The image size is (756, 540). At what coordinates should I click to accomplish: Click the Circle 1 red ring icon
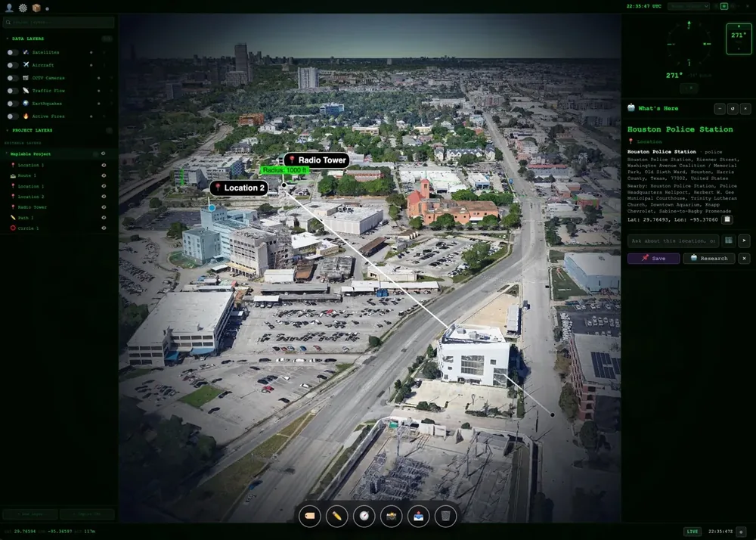point(13,228)
